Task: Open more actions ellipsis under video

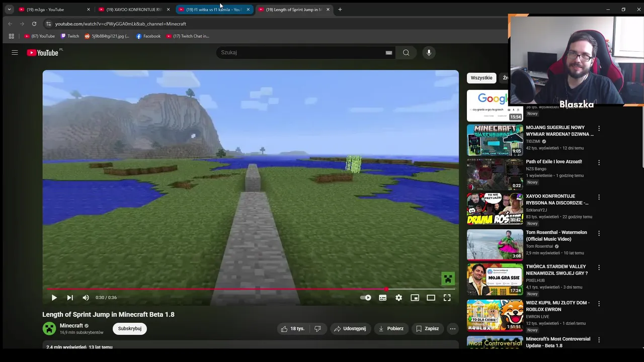Action: [453, 328]
